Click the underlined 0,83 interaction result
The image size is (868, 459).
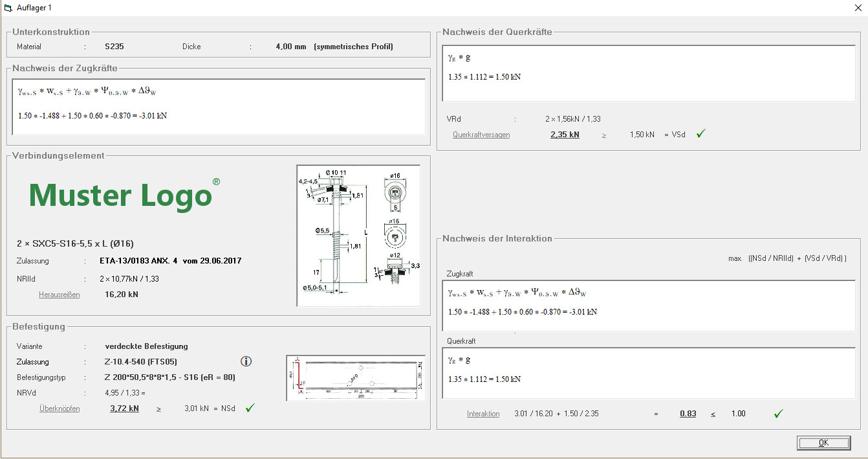click(x=688, y=414)
